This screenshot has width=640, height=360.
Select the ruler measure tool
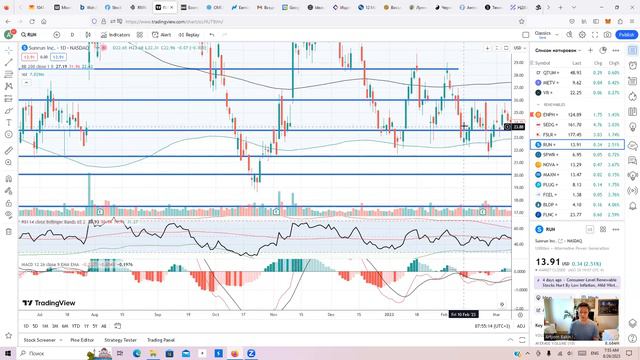click(x=9, y=151)
